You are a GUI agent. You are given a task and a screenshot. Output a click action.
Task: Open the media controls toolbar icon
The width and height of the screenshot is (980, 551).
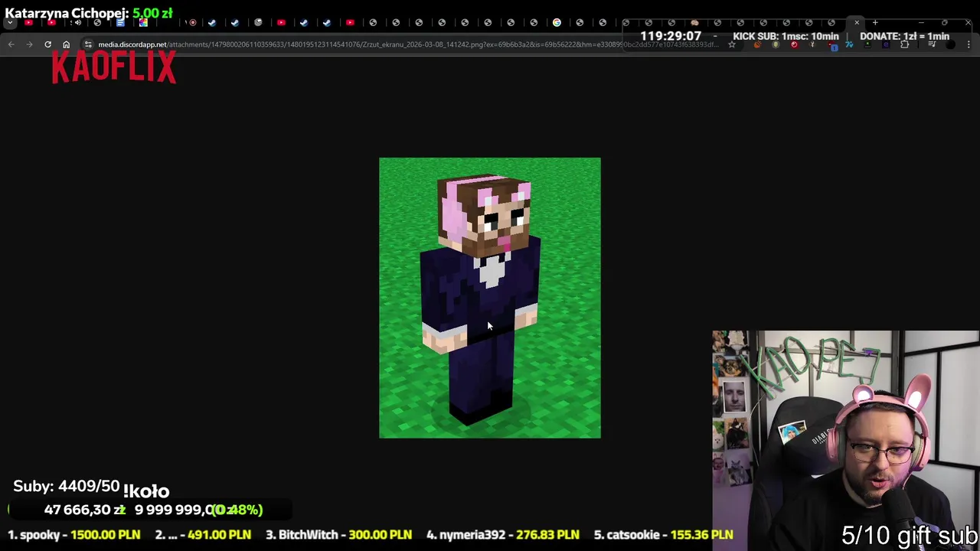point(932,44)
